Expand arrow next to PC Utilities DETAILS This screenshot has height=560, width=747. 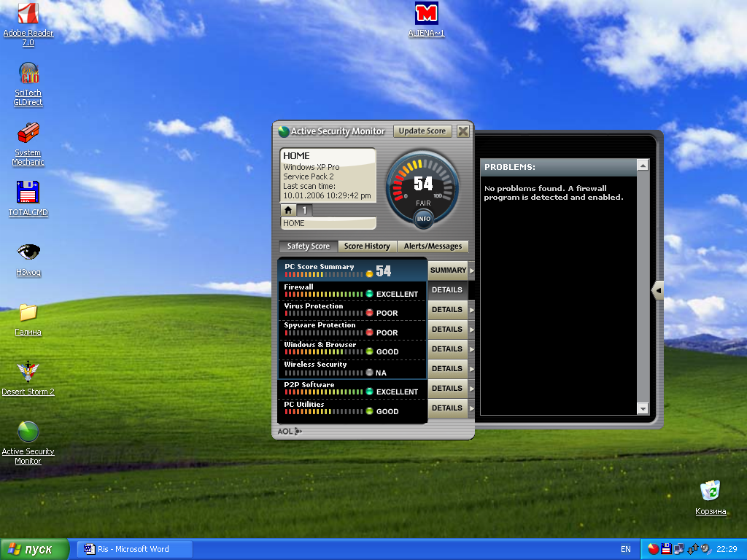click(x=472, y=408)
